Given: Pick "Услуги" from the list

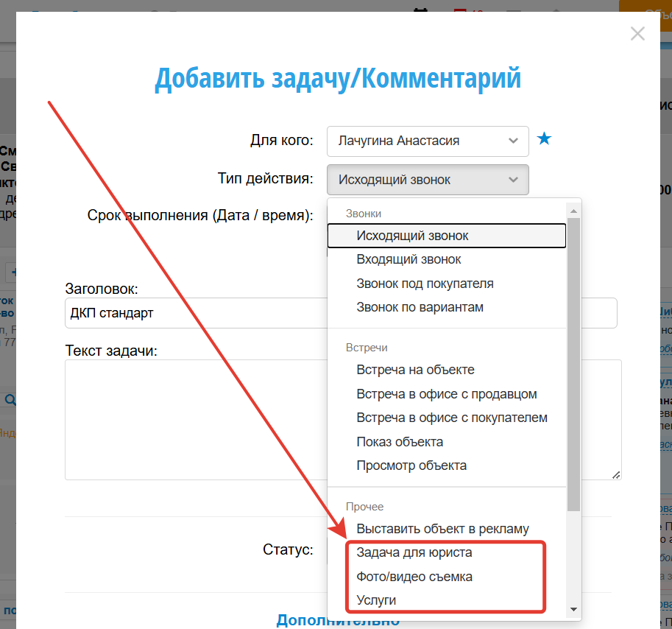Looking at the screenshot, I should coord(376,600).
